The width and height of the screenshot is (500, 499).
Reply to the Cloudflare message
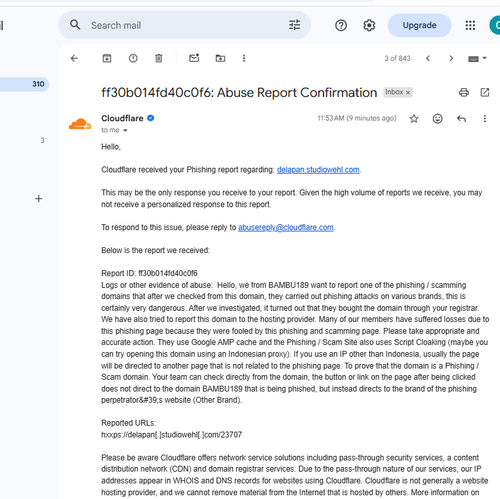pyautogui.click(x=461, y=118)
